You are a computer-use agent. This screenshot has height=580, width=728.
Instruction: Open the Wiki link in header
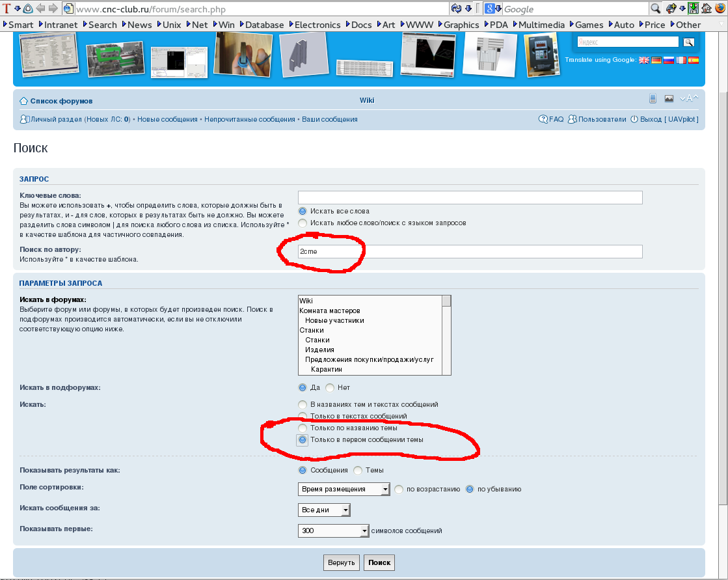[x=367, y=100]
